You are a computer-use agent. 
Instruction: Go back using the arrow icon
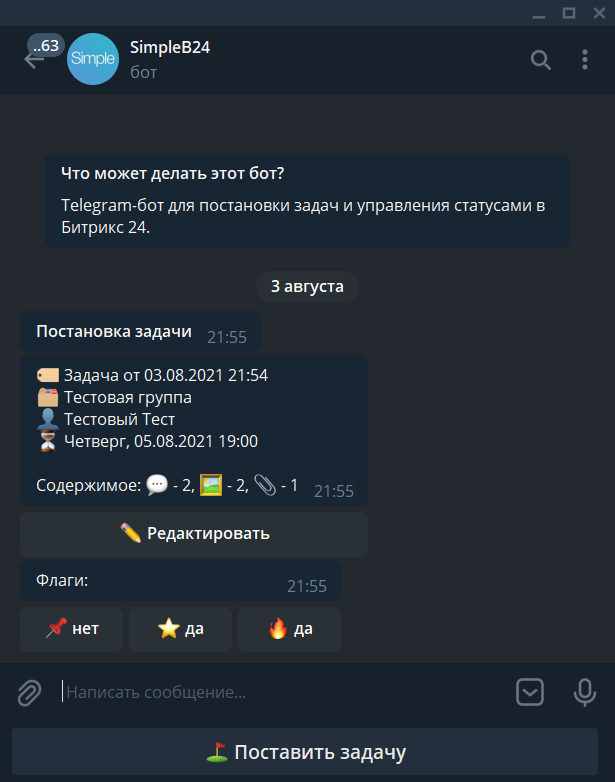coord(32,61)
